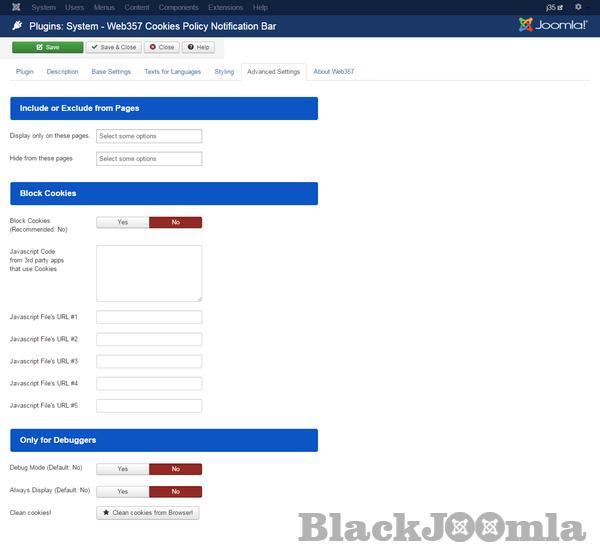Switch to Texts for Languages tab
This screenshot has height=557, width=600.
(172, 72)
